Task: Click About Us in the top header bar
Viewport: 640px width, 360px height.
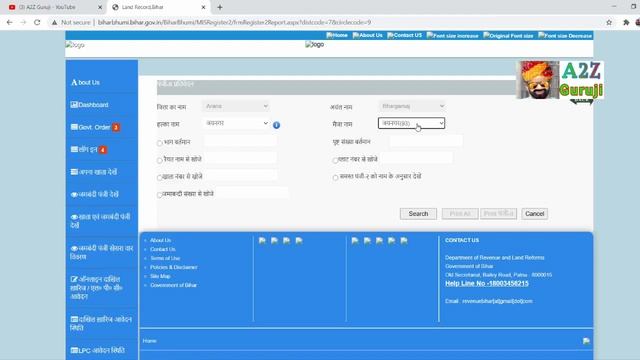Action: point(367,36)
